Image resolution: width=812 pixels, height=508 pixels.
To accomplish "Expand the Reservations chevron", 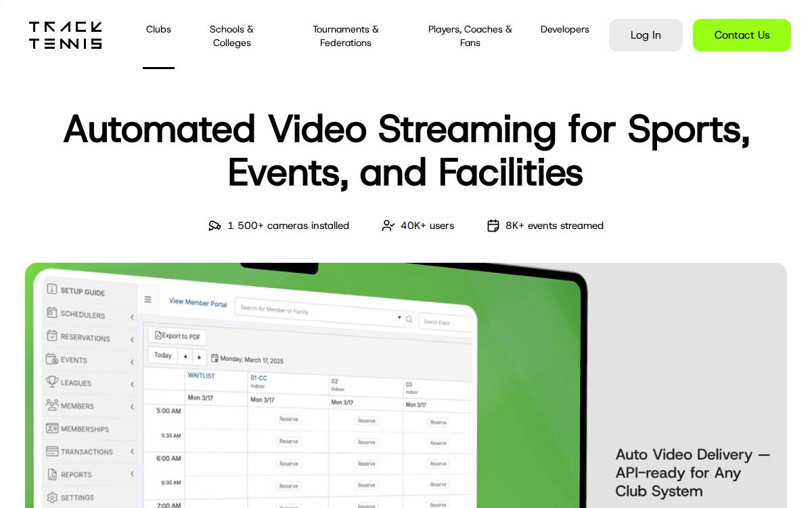I will [x=132, y=339].
